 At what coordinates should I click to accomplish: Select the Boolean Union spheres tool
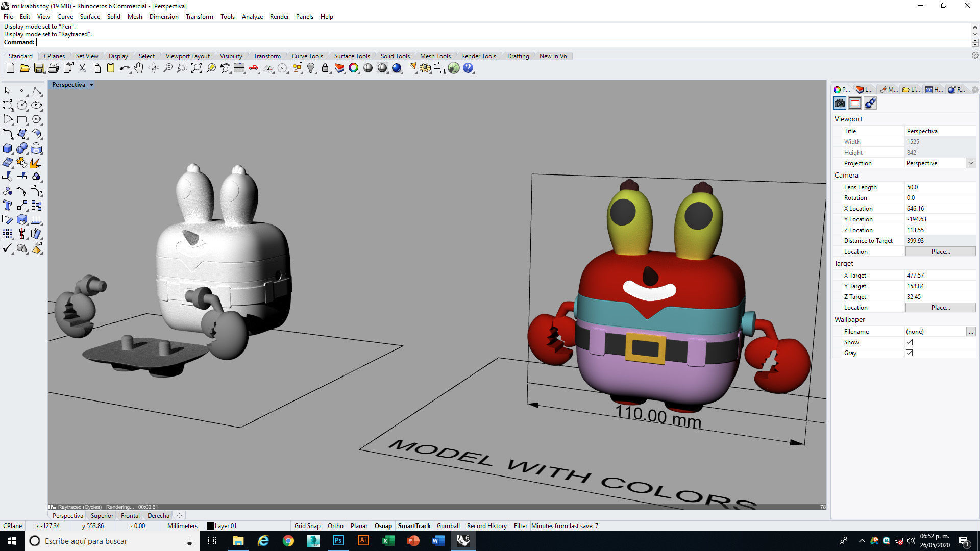pyautogui.click(x=22, y=148)
